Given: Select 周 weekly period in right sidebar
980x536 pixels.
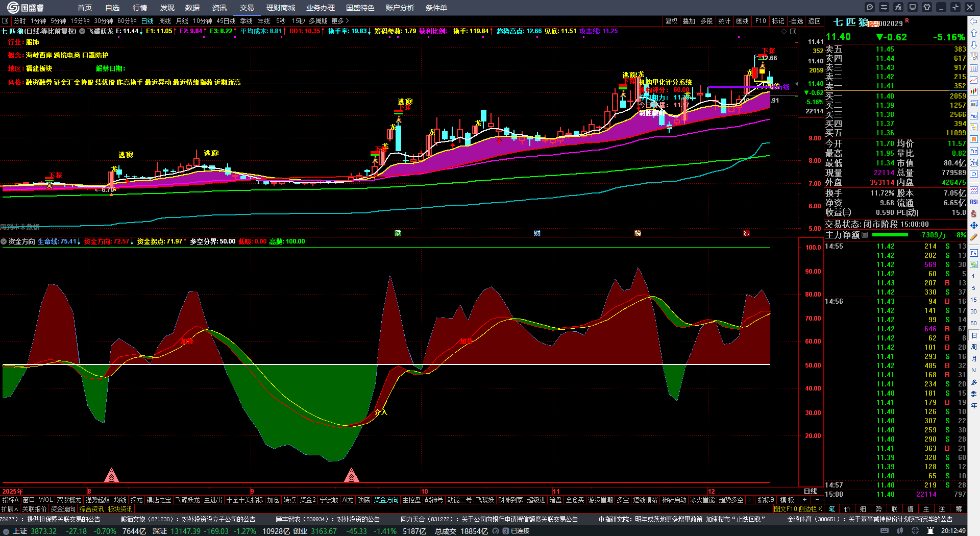Looking at the screenshot, I should (x=974, y=347).
